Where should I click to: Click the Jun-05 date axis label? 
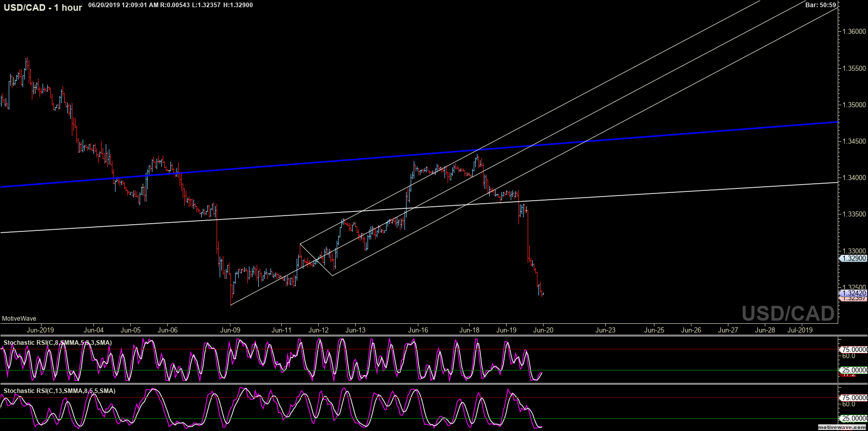131,330
